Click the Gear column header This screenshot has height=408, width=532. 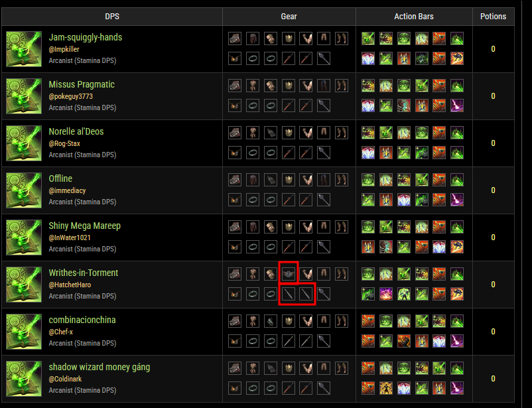[x=289, y=17]
